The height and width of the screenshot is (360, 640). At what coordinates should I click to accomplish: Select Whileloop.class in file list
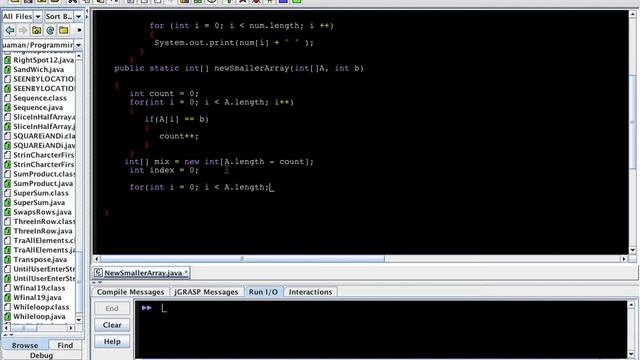pyautogui.click(x=41, y=307)
